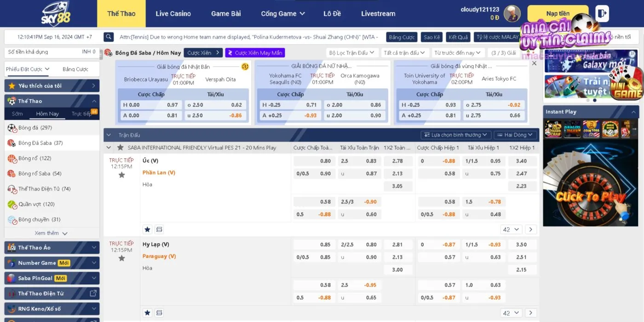Switch to the Live Casino tab
Image resolution: width=644 pixels, height=322 pixels.
coord(173,14)
